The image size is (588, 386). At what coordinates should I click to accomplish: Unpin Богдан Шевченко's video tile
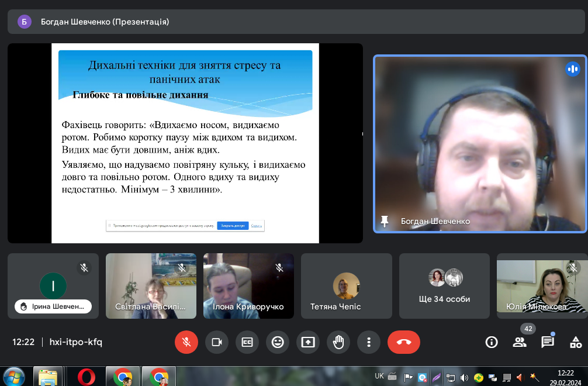click(385, 221)
